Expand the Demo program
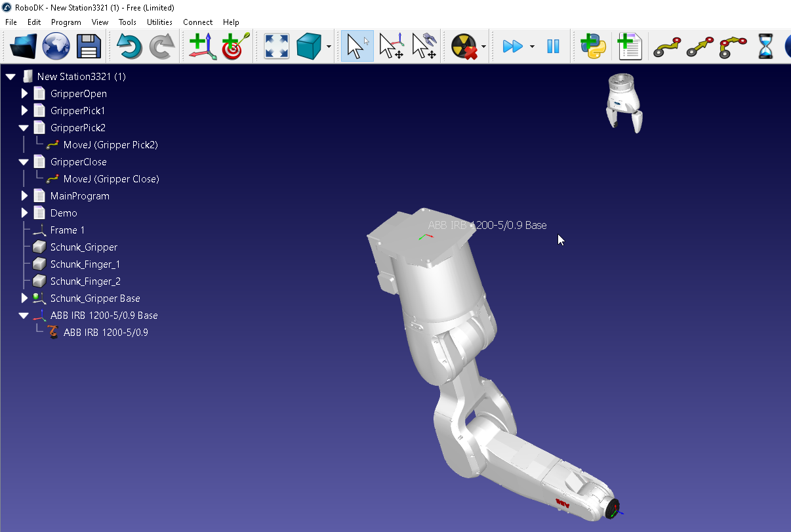The width and height of the screenshot is (791, 532). tap(24, 213)
